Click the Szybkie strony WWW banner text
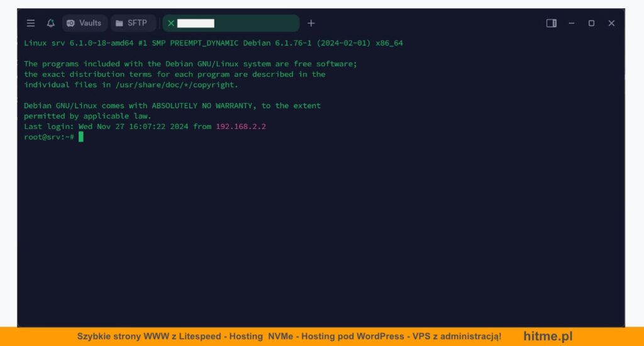This screenshot has height=346, width=644. 289,337
